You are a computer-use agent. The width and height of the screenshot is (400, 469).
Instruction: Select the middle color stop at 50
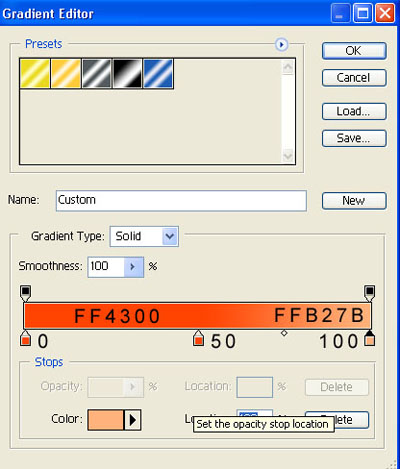[x=198, y=338]
